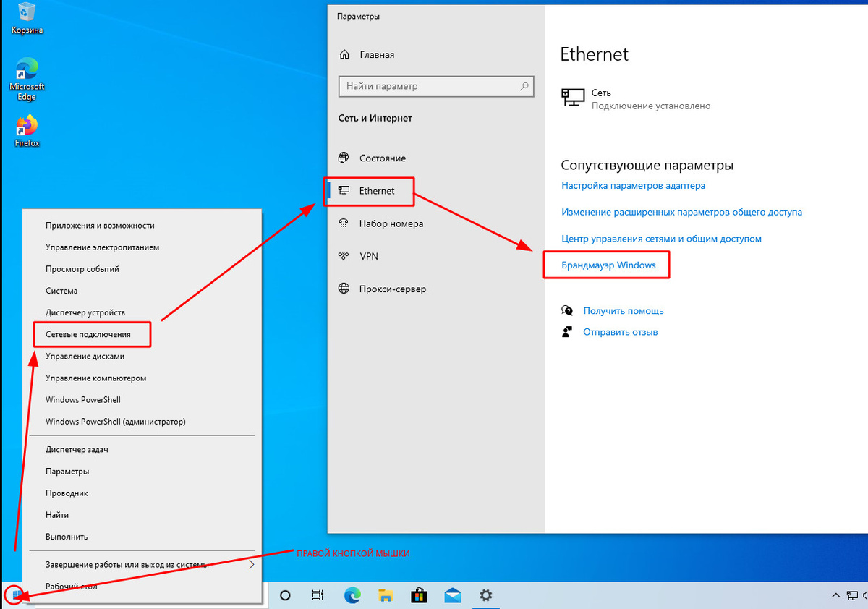Click the Отправить отзыв person icon
Screen dimensions: 868x609
click(567, 332)
